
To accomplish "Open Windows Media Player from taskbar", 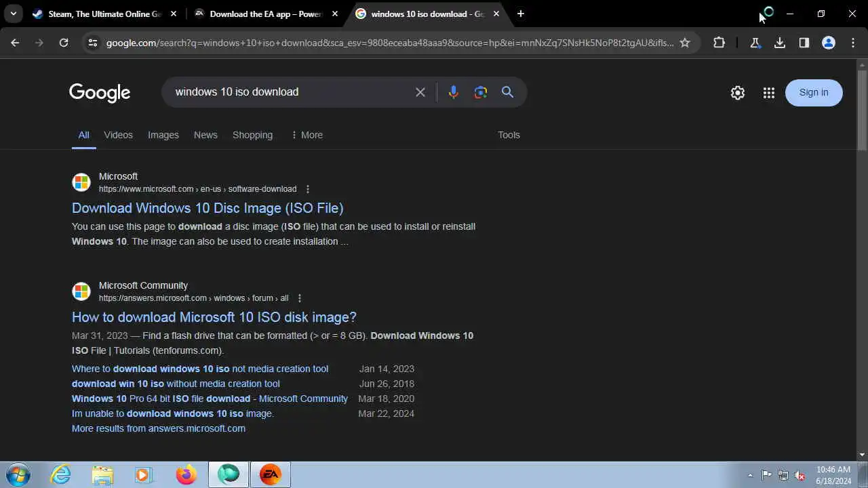I will pyautogui.click(x=144, y=475).
